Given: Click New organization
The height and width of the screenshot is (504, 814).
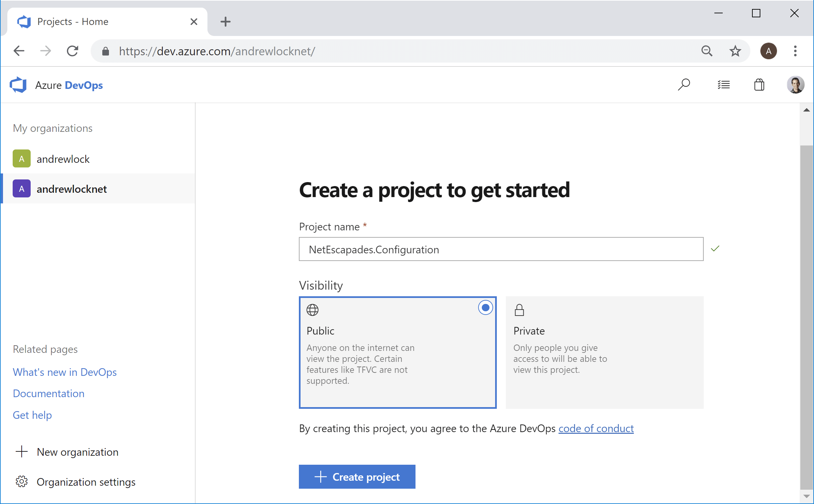Looking at the screenshot, I should click(77, 452).
